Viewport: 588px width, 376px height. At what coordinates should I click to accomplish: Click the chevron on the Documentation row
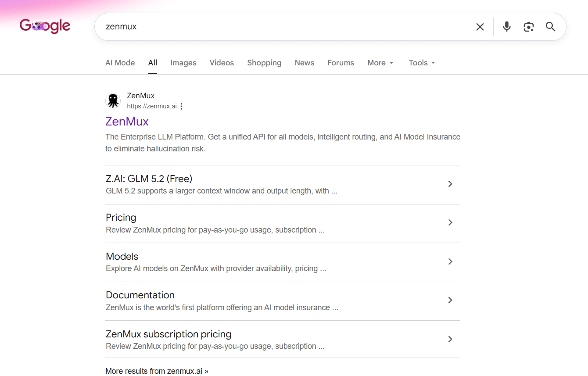450,300
